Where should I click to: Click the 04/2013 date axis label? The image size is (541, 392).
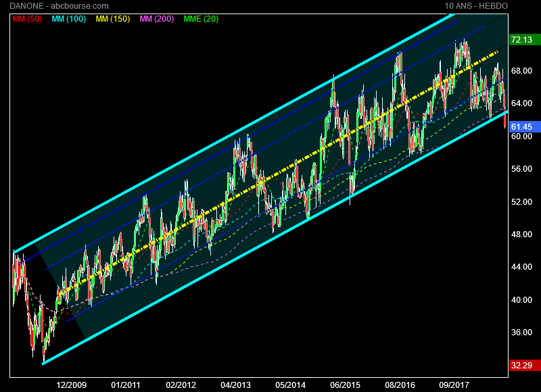[235, 385]
